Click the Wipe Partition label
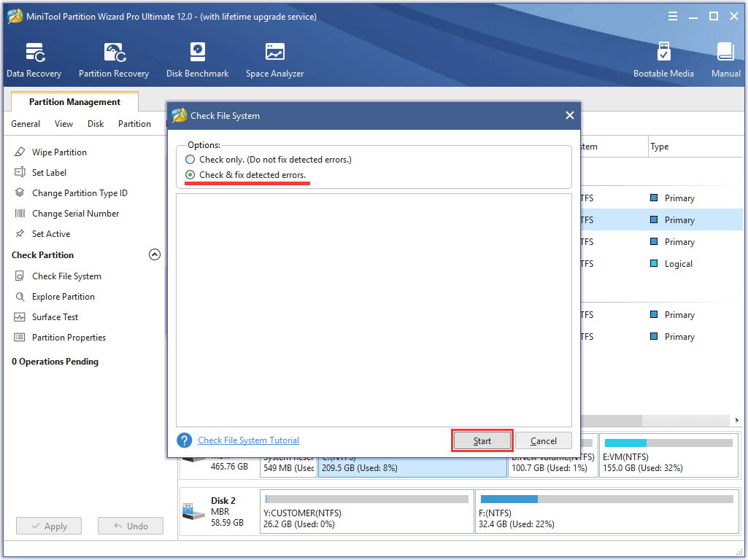Viewport: 748px width, 560px height. coord(59,152)
